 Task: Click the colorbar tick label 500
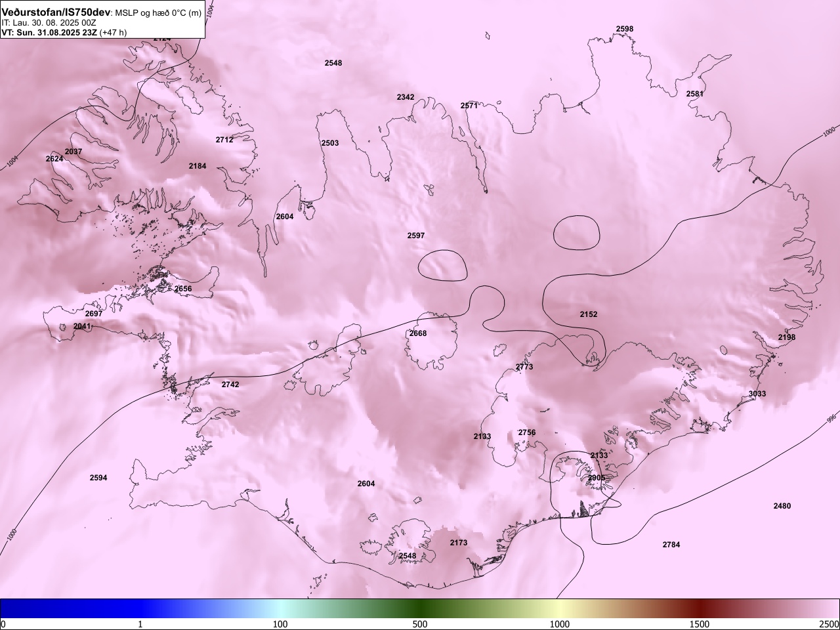pos(420,623)
